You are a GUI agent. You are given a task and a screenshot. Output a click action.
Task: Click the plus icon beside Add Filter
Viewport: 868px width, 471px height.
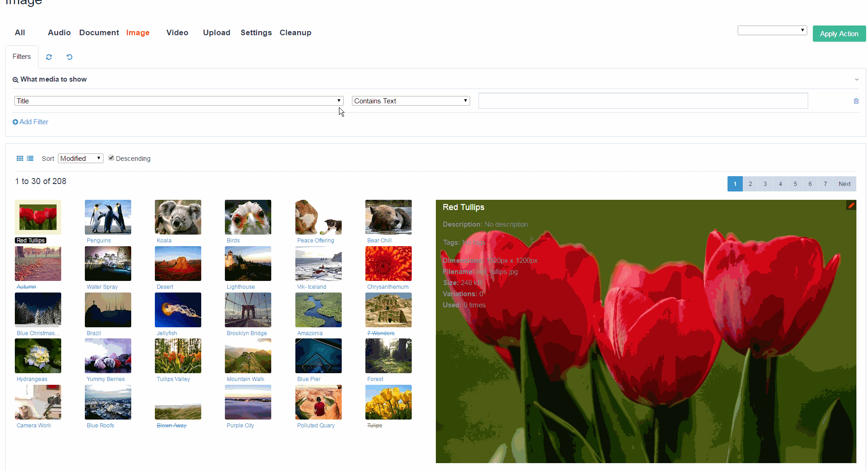click(15, 122)
